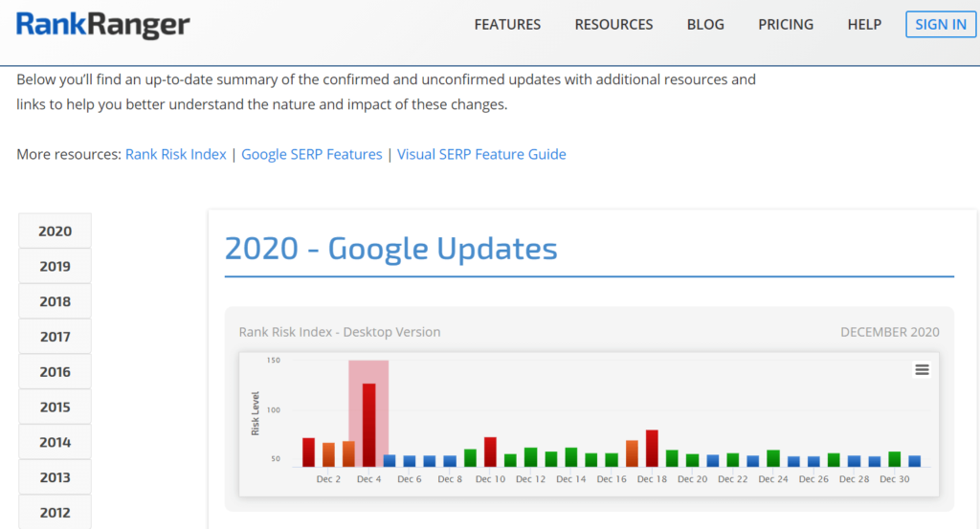980x529 pixels.
Task: Choose the 2015 year tab
Action: coord(55,407)
